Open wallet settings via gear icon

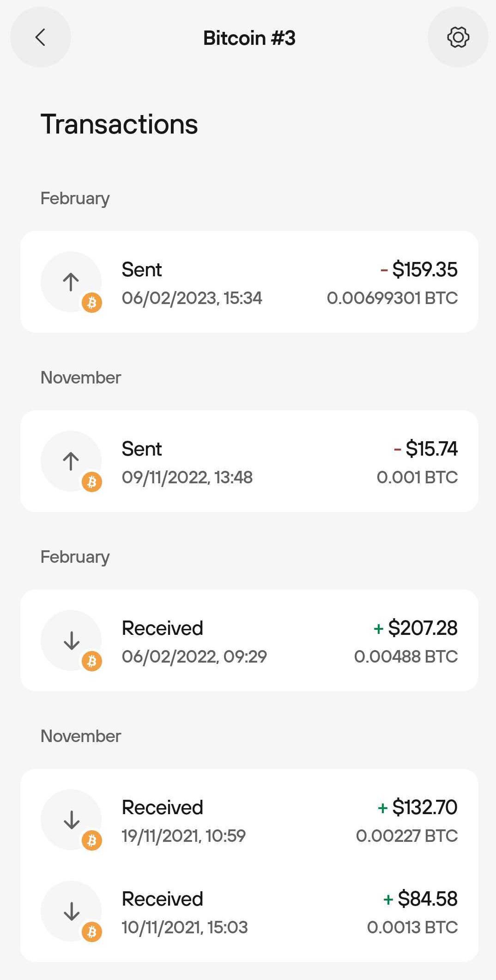point(458,37)
